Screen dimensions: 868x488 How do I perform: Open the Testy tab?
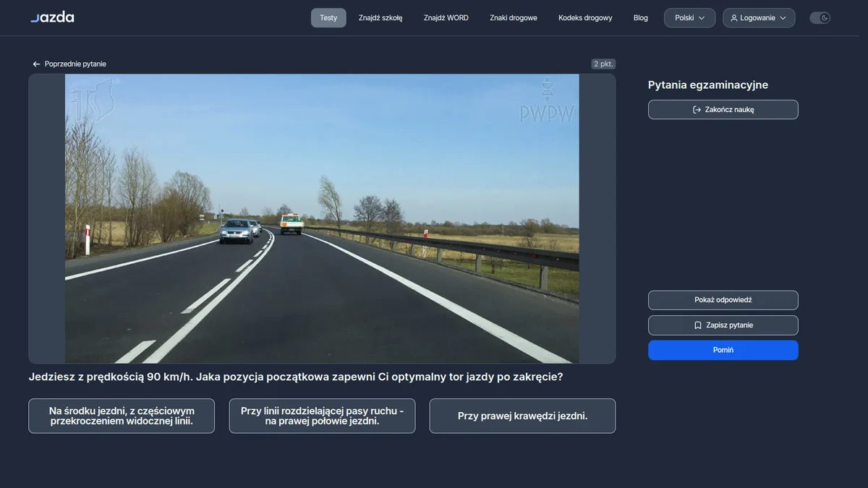(x=328, y=18)
